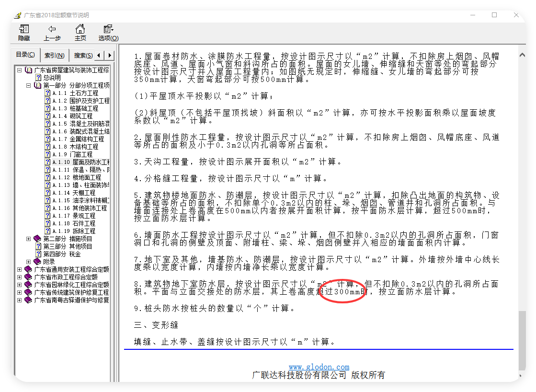The width and height of the screenshot is (536, 392).
Task: Click the book icon beside 广东省市政工程综合定额
Action: click(29, 277)
